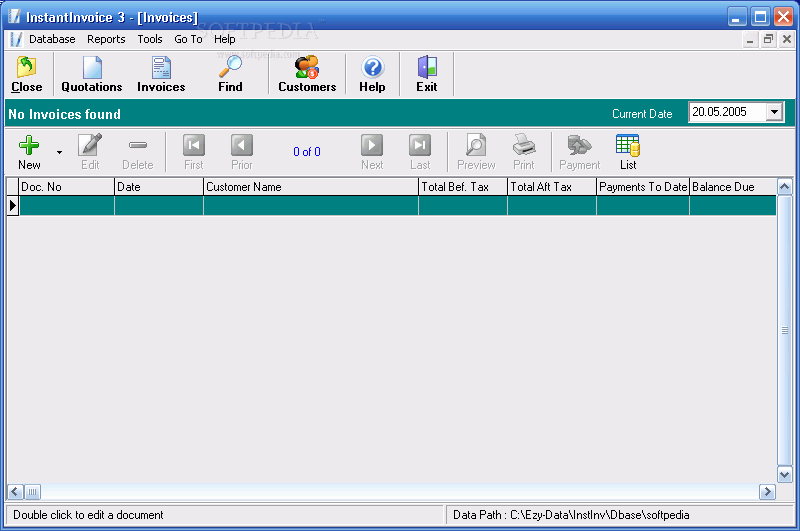800x531 pixels.
Task: Click the Print printer icon
Action: (x=524, y=153)
